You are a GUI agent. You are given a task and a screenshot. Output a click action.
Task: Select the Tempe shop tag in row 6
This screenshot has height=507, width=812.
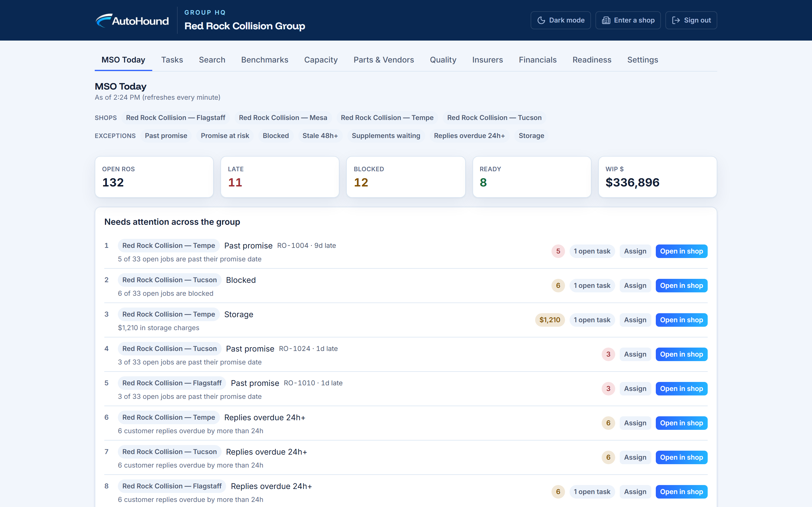click(x=168, y=417)
